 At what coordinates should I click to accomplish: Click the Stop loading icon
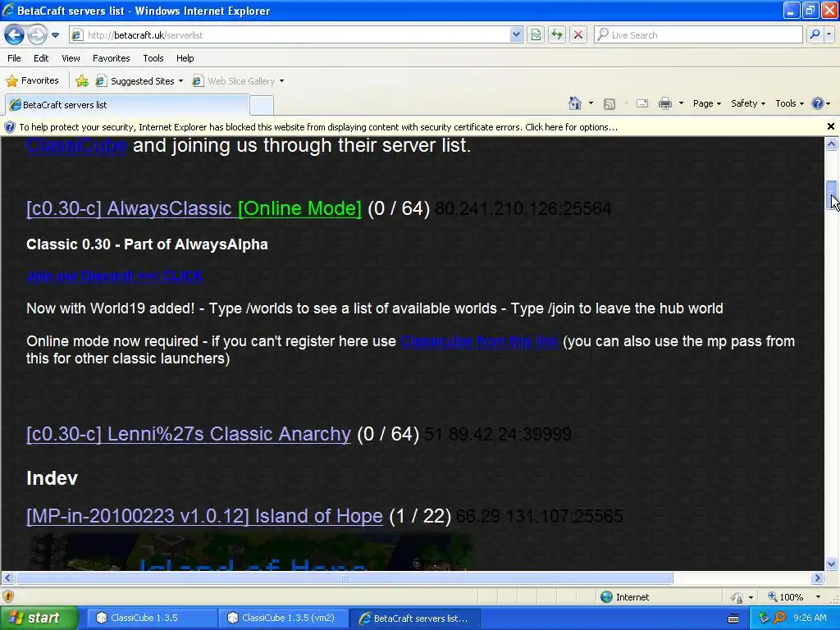tap(578, 35)
